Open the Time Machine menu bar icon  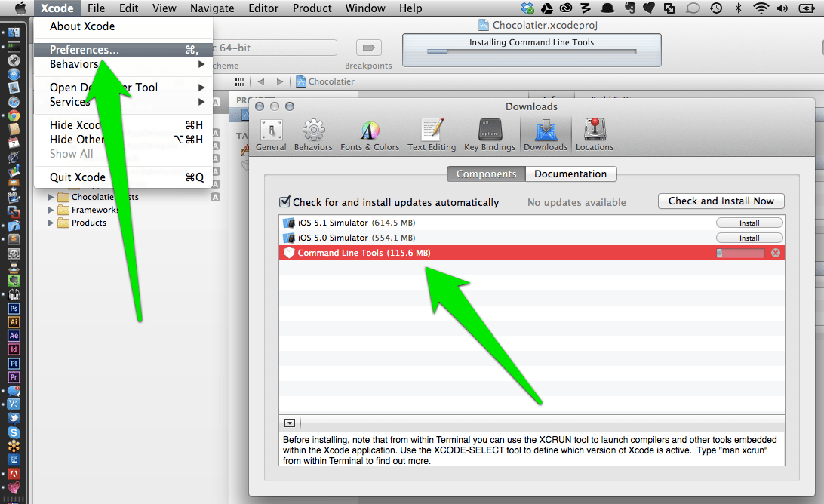[716, 8]
